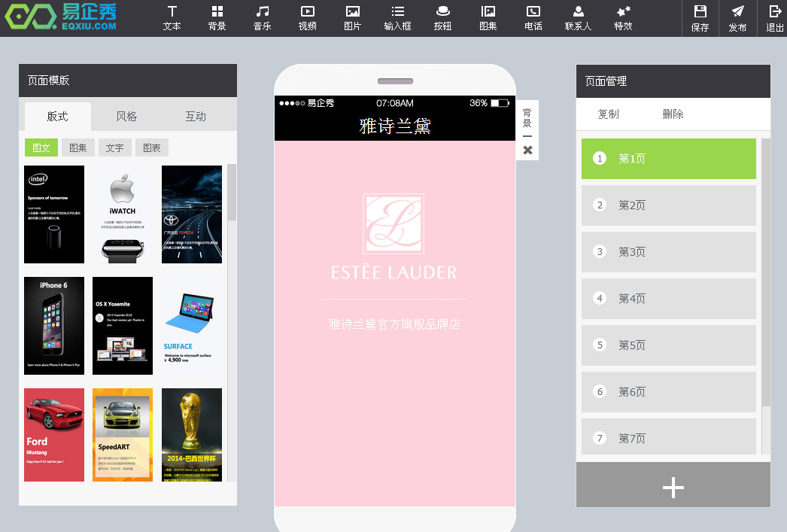Switch to the 互动 tab

tap(196, 117)
